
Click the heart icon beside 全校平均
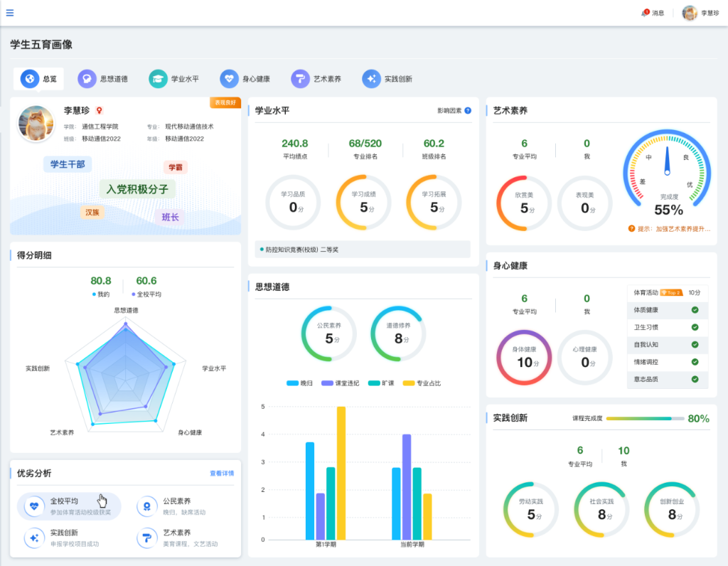(34, 506)
